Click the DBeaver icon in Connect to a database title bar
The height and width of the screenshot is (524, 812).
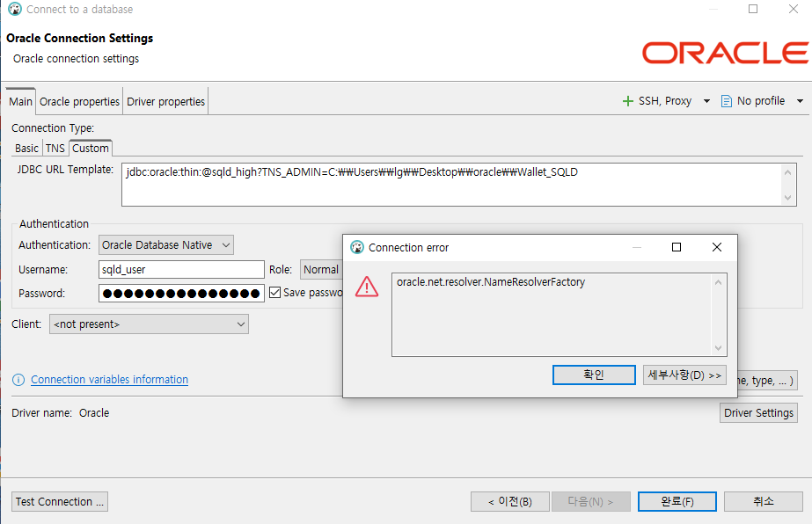click(14, 9)
